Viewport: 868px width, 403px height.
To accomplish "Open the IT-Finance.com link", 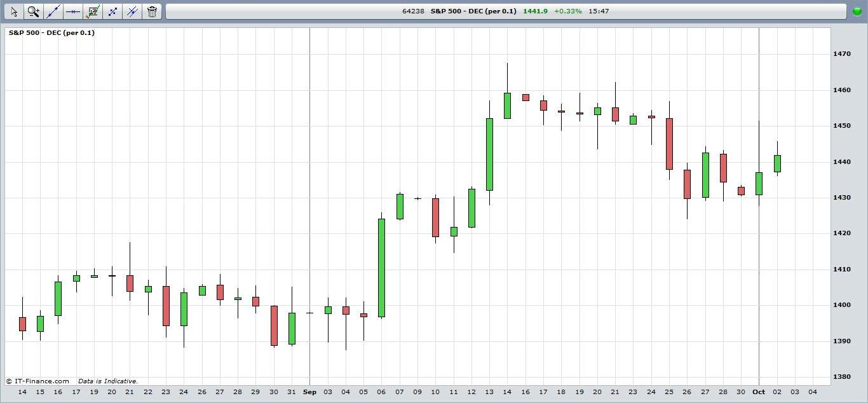I will pos(37,381).
